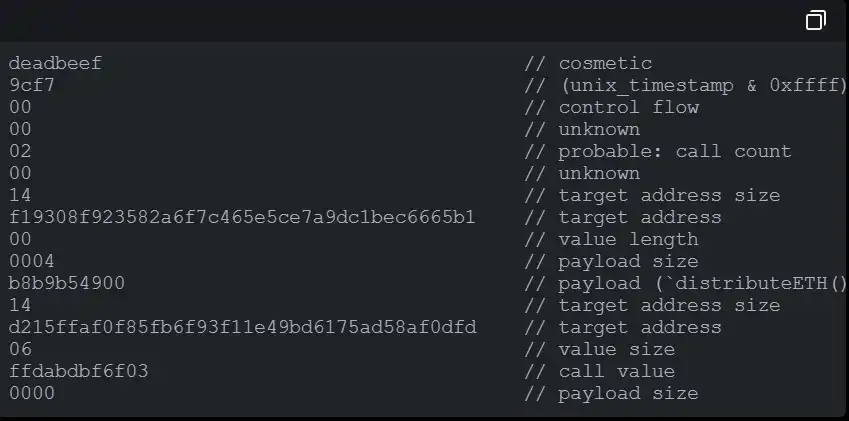Click the 0004 hex value
This screenshot has width=849, height=421.
click(x=32, y=262)
